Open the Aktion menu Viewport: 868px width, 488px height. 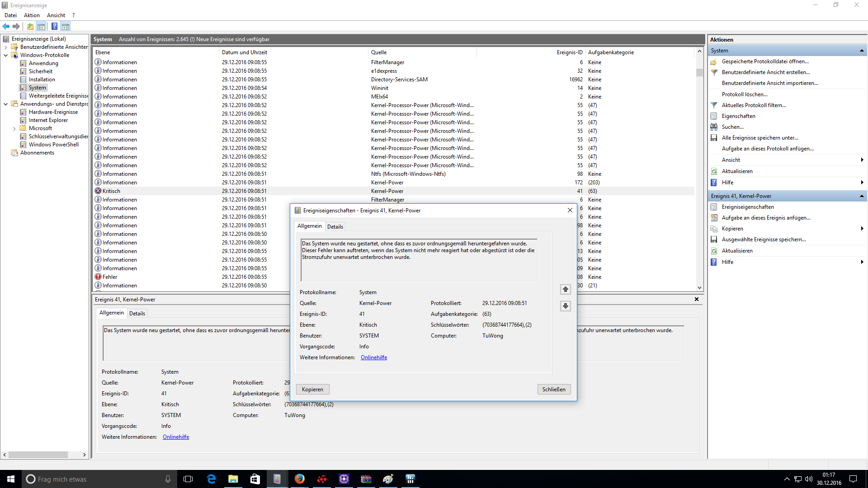(x=32, y=15)
